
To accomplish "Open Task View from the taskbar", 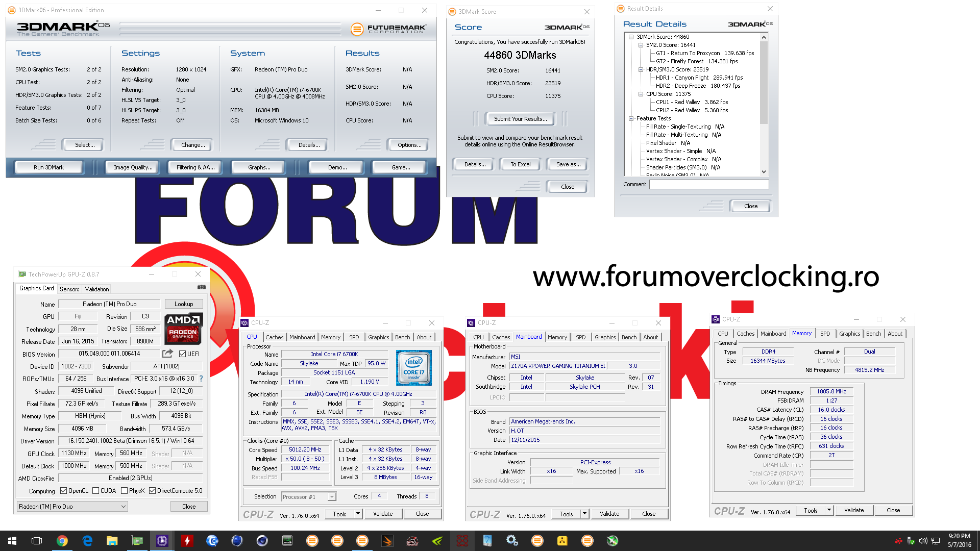I will click(37, 541).
